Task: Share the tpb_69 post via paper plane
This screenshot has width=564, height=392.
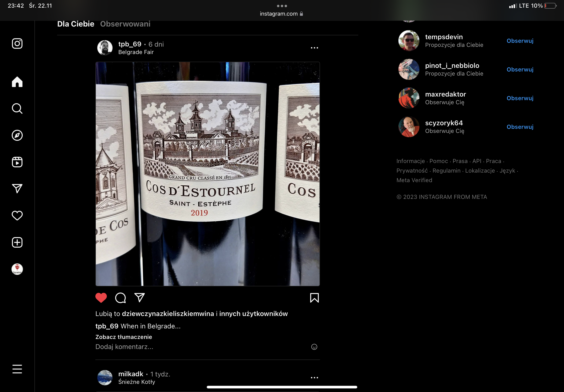Action: point(140,297)
